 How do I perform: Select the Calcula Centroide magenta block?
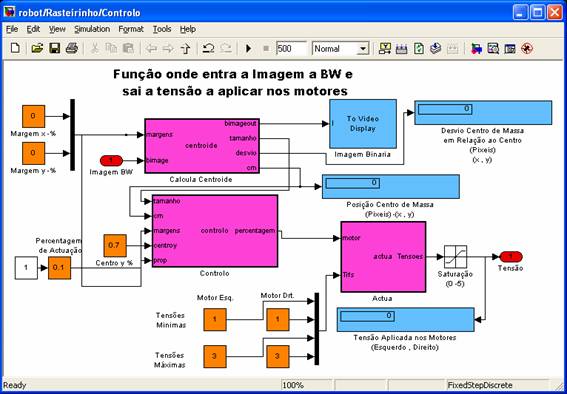point(202,146)
